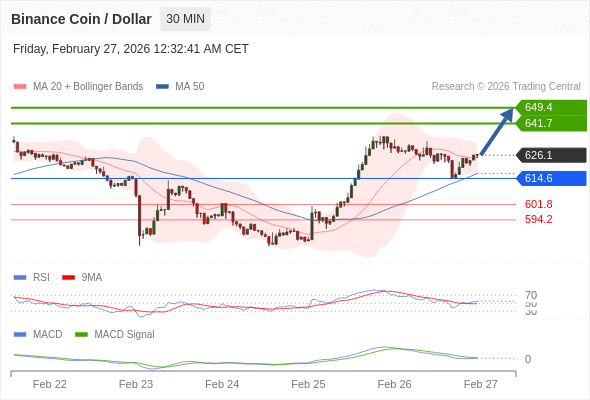Click the MA 20 + Bollinger Bands pink swatch
The width and height of the screenshot is (590, 400).
pyautogui.click(x=20, y=87)
